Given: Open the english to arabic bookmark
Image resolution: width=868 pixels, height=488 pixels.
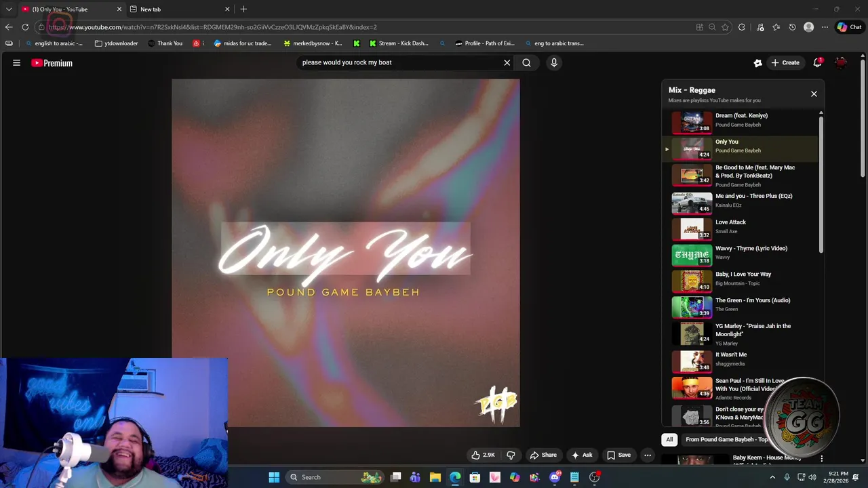Looking at the screenshot, I should (54, 43).
